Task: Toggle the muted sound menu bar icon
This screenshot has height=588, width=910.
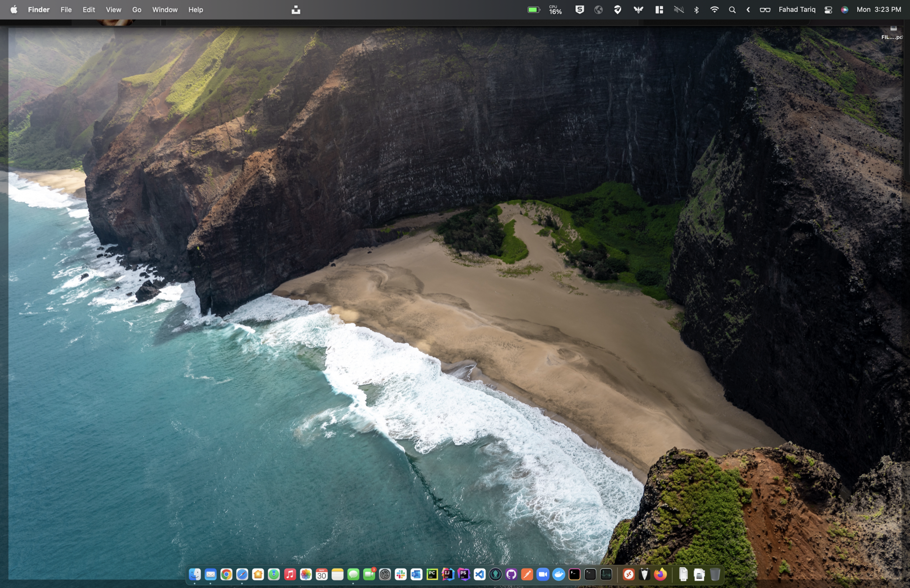Action: 679,10
